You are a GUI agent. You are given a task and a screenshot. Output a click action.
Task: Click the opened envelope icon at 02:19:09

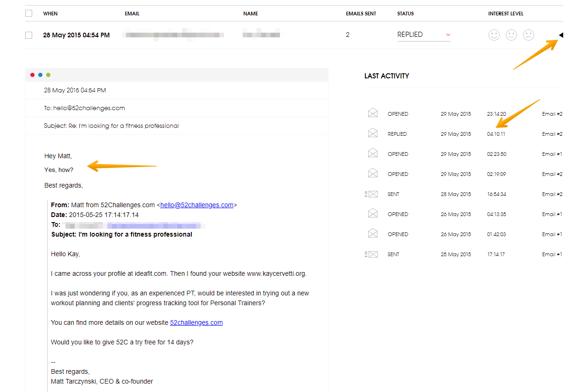pos(372,173)
